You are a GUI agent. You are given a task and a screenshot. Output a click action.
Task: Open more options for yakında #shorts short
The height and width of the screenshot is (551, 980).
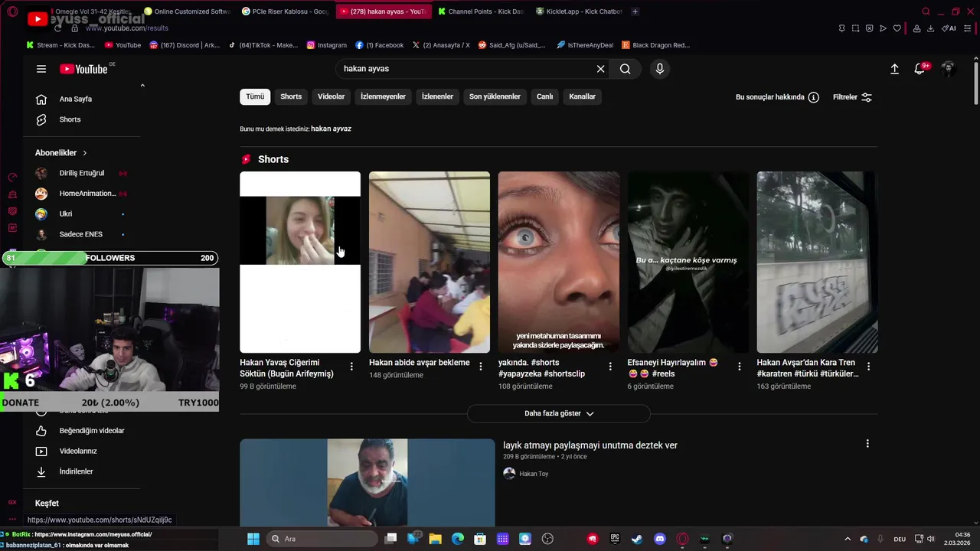[x=610, y=367]
